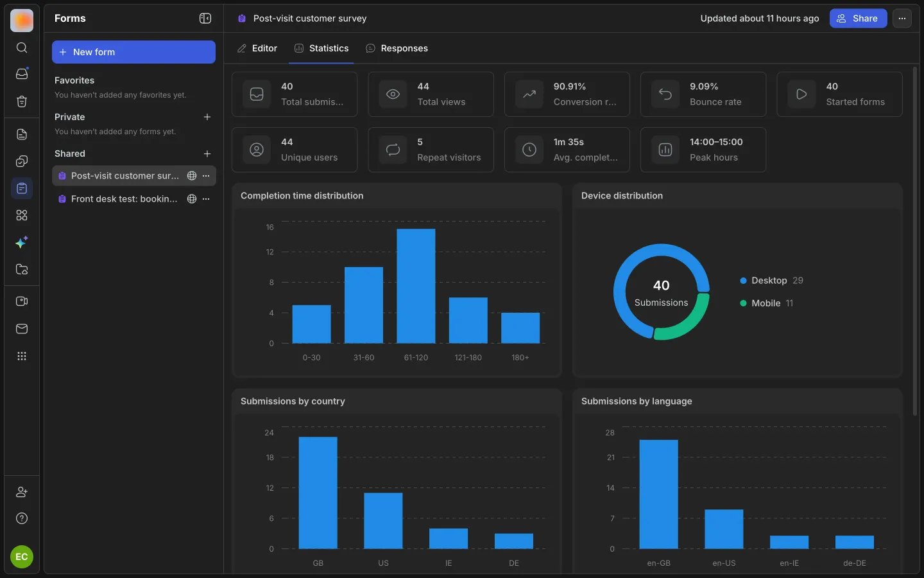
Task: Open the grid dots more-apps icon
Action: pos(22,356)
